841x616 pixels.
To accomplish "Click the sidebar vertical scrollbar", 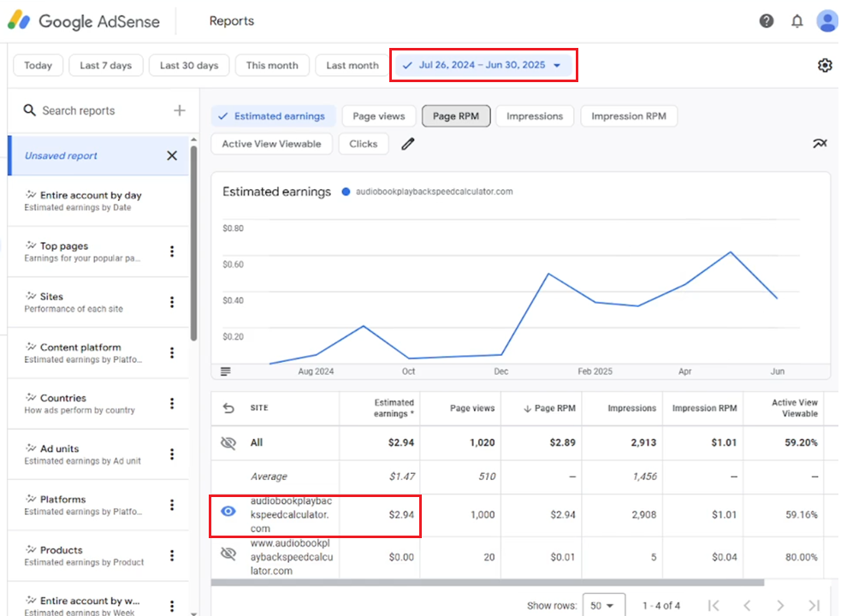I will (193, 241).
